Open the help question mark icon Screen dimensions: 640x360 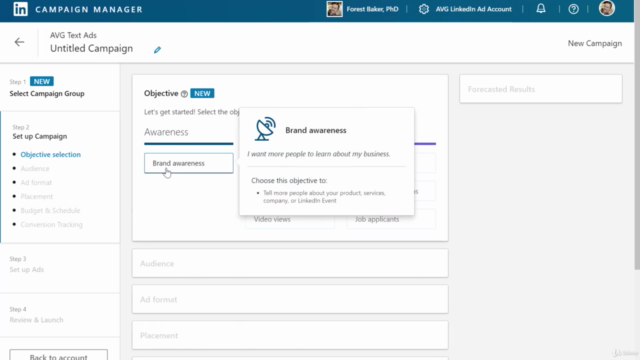[x=573, y=9]
